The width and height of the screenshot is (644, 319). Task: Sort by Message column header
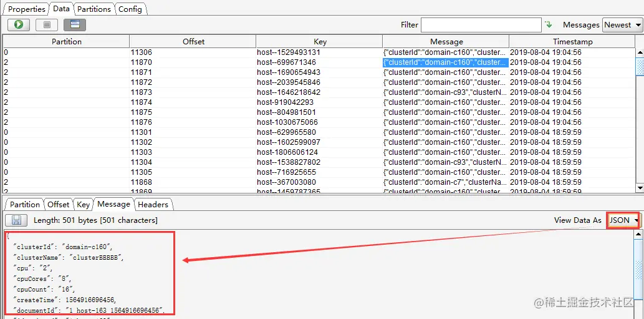tap(446, 42)
